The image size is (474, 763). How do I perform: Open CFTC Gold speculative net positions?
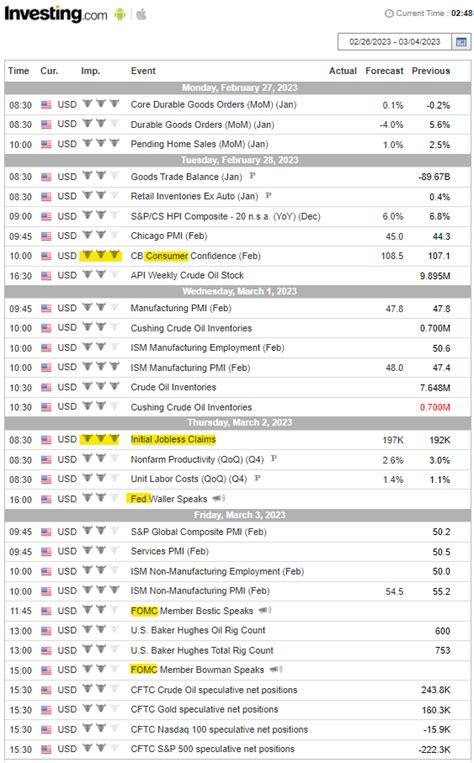pyautogui.click(x=204, y=709)
